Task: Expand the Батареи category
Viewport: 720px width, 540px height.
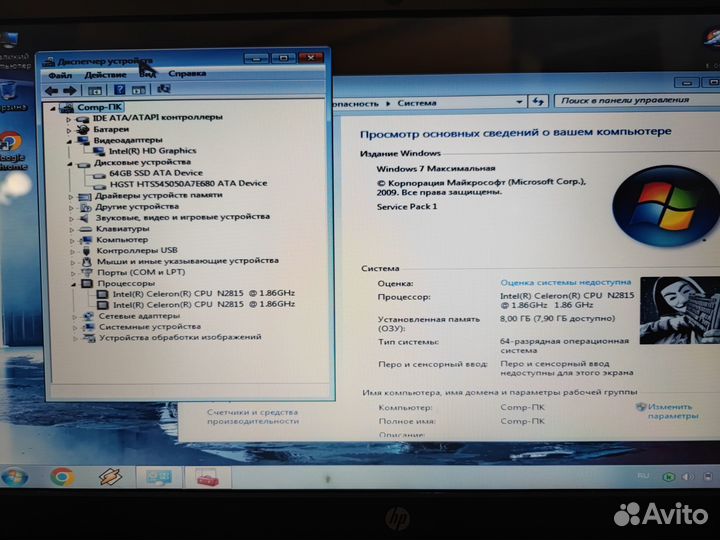Action: pos(71,129)
